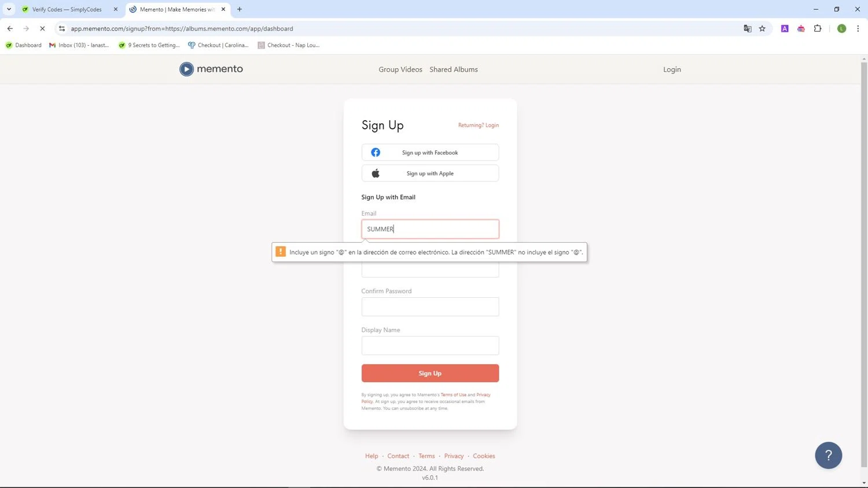The height and width of the screenshot is (488, 868).
Task: Click the orange warning icon in tooltip
Action: click(281, 252)
